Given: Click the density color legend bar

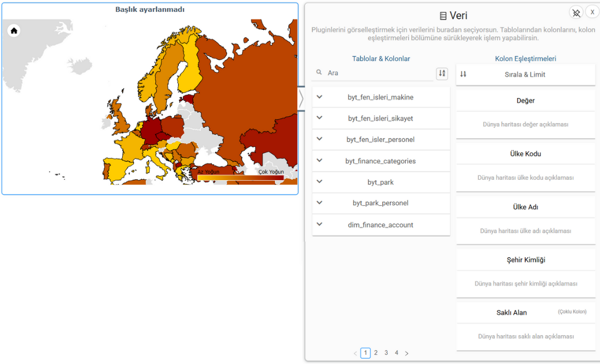Looking at the screenshot, I should point(240,178).
